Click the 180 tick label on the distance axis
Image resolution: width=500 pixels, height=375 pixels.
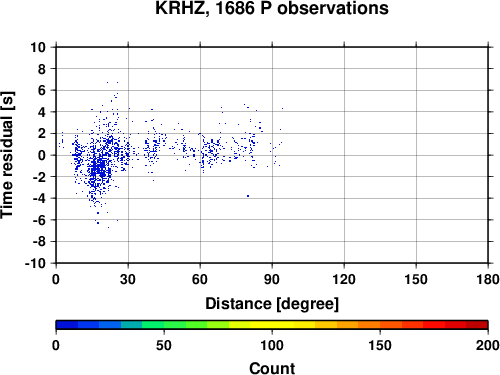tap(488, 279)
